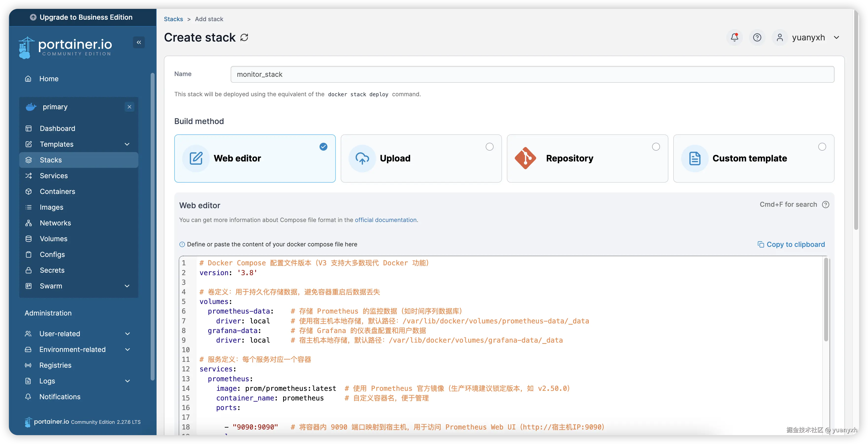The image size is (868, 444).
Task: Navigate to Stacks via breadcrumb
Action: [173, 19]
